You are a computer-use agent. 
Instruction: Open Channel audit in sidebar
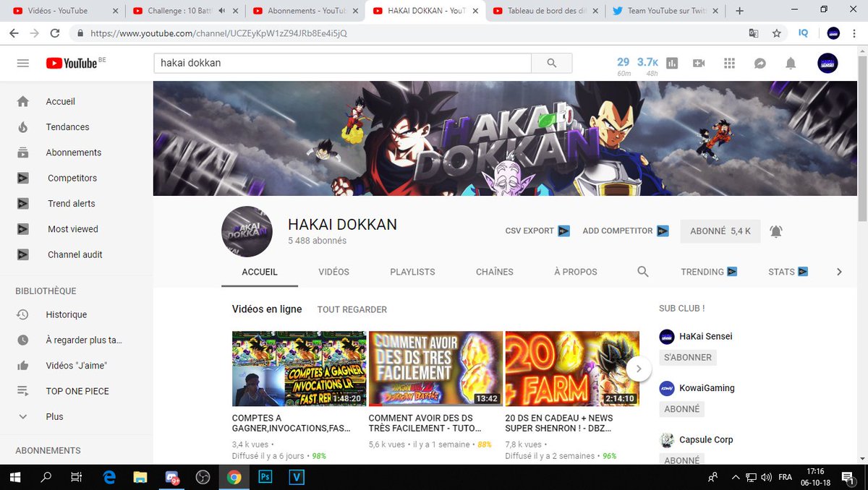(x=76, y=254)
